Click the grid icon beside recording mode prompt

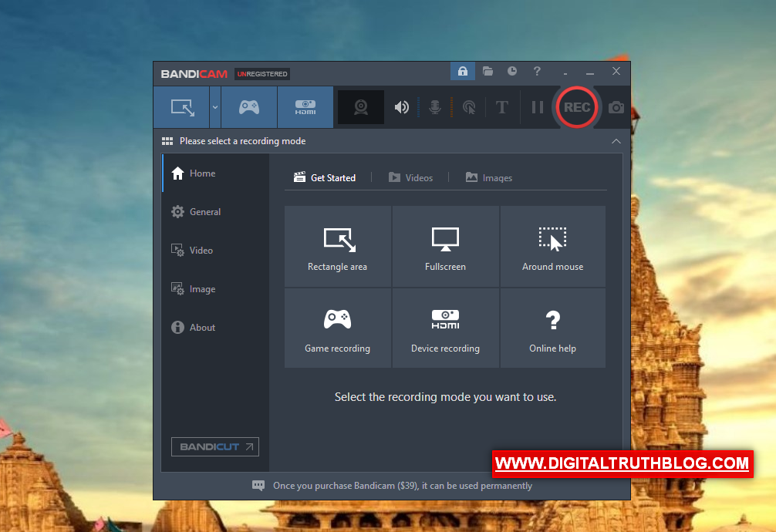(167, 142)
